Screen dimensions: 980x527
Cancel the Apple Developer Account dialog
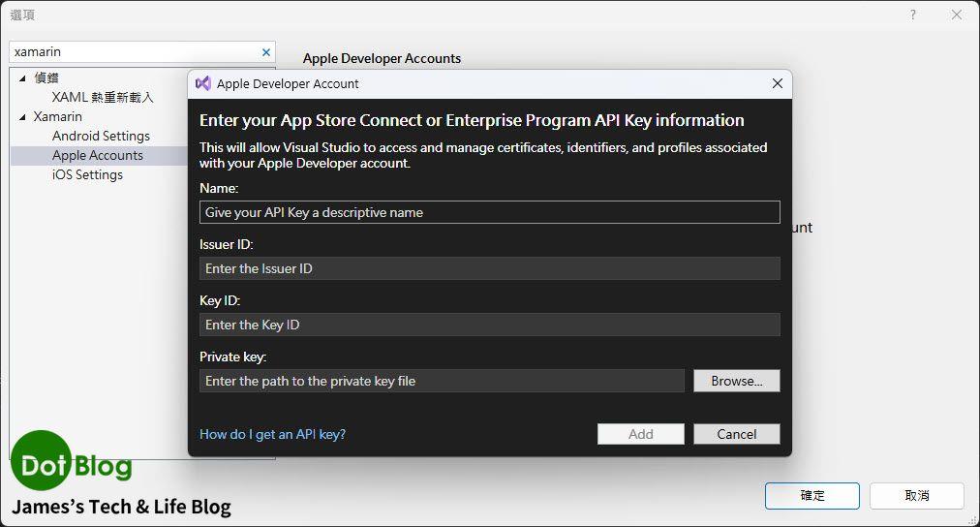(x=736, y=434)
